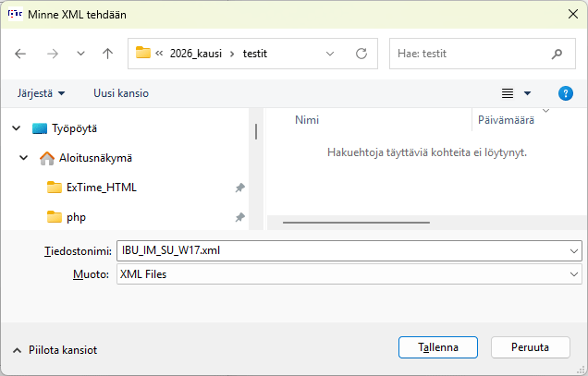Refresh the testit folder view
The width and height of the screenshot is (588, 376).
pos(361,54)
